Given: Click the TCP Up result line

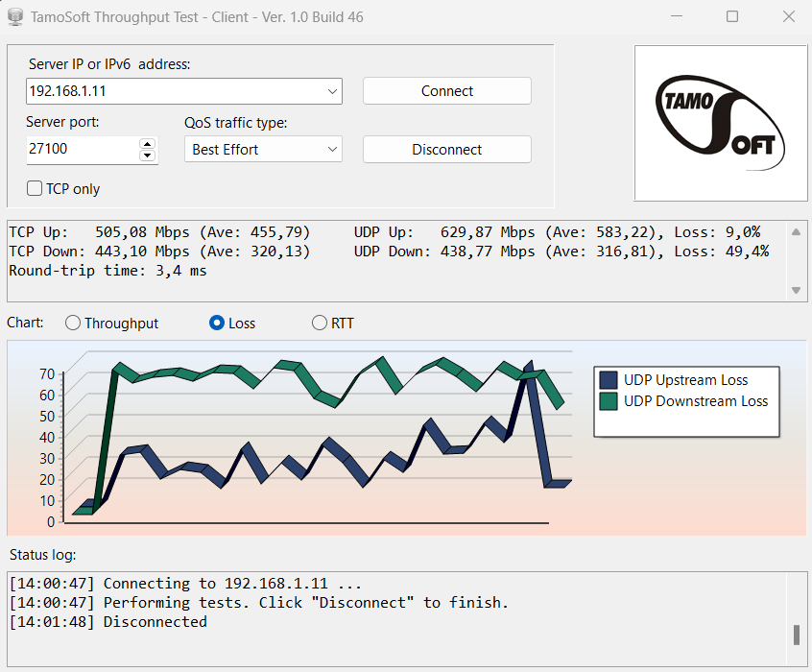Looking at the screenshot, I should pyautogui.click(x=159, y=232).
